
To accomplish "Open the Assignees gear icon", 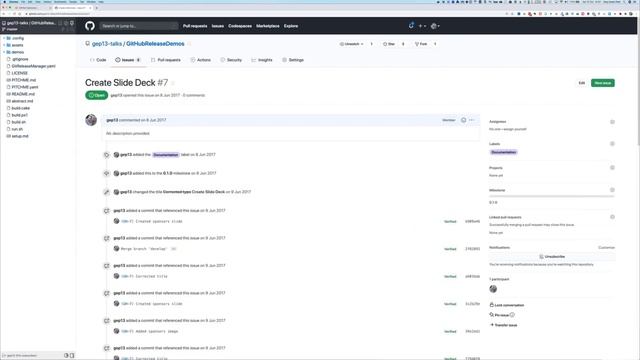I will pos(612,122).
